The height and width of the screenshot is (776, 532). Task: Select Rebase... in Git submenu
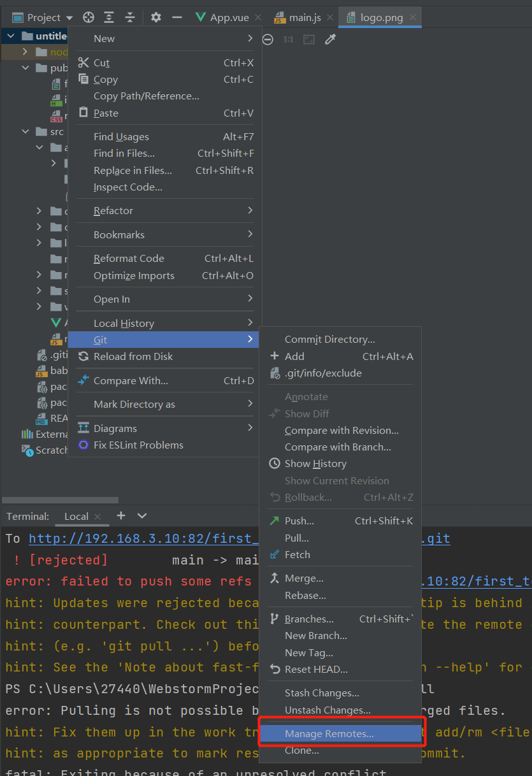[x=340, y=595]
